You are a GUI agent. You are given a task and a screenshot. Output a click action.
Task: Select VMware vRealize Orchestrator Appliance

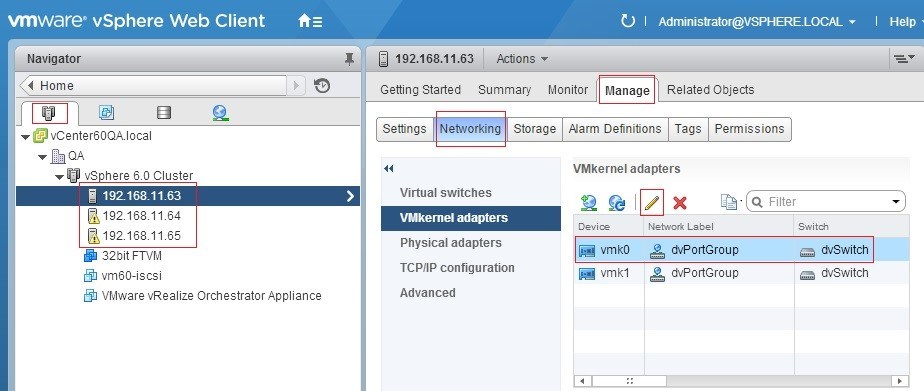coord(211,296)
